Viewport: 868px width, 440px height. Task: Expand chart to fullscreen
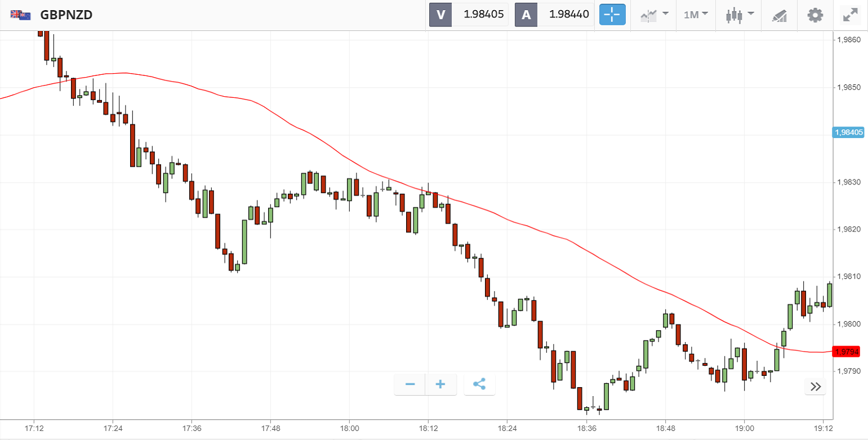coord(850,15)
